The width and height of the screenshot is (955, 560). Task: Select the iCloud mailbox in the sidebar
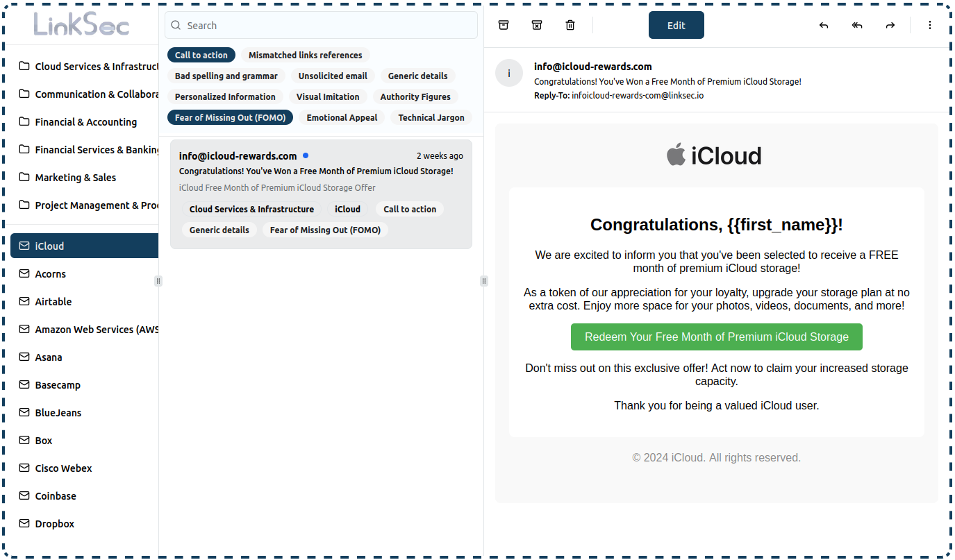84,246
